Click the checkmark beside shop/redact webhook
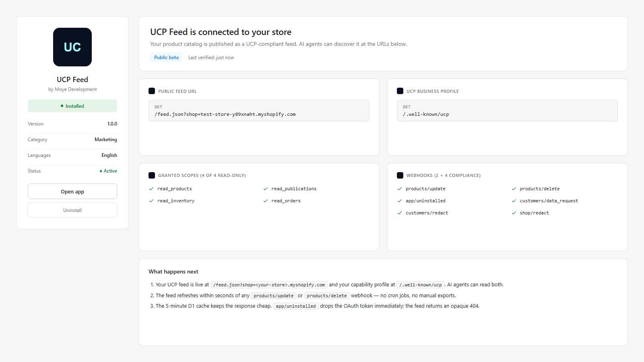The height and width of the screenshot is (362, 644). (514, 213)
